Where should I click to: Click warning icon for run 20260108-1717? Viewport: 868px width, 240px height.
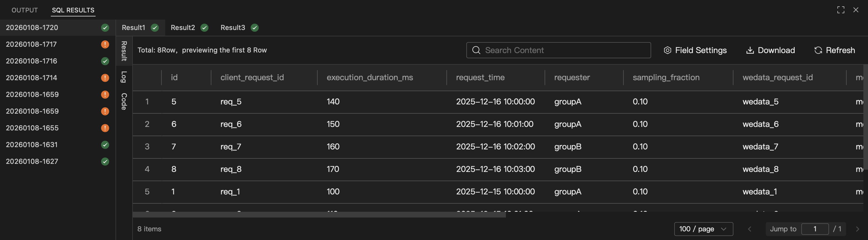(x=105, y=44)
